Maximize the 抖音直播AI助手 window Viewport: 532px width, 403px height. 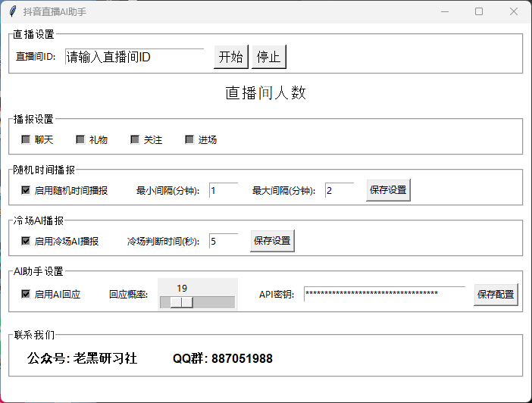pos(479,11)
